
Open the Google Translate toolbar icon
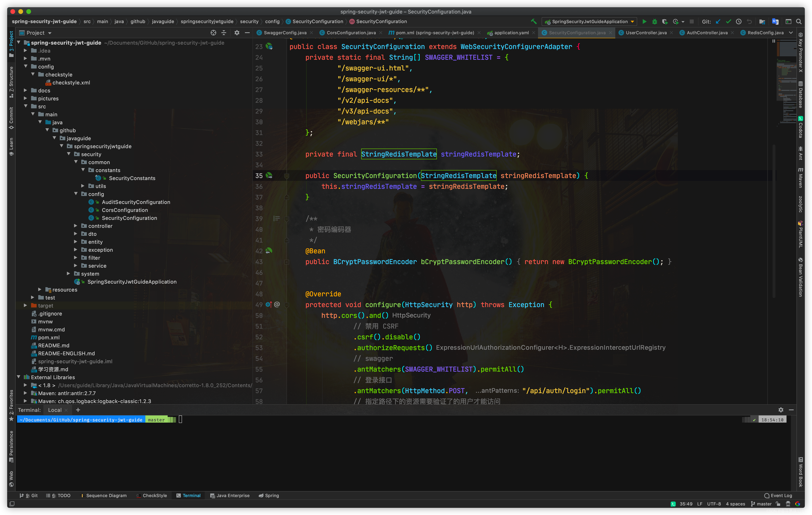[775, 22]
